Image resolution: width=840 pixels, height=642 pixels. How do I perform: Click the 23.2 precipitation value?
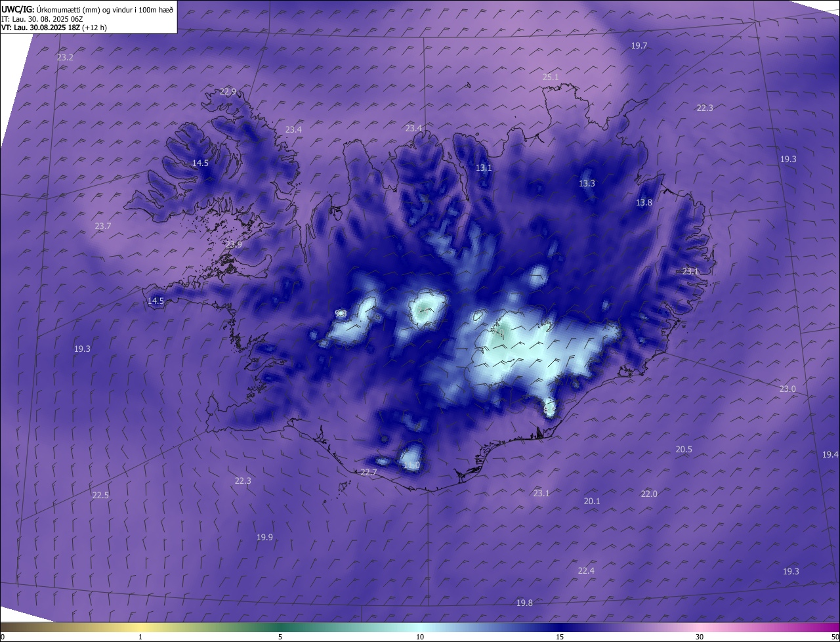[x=65, y=58]
